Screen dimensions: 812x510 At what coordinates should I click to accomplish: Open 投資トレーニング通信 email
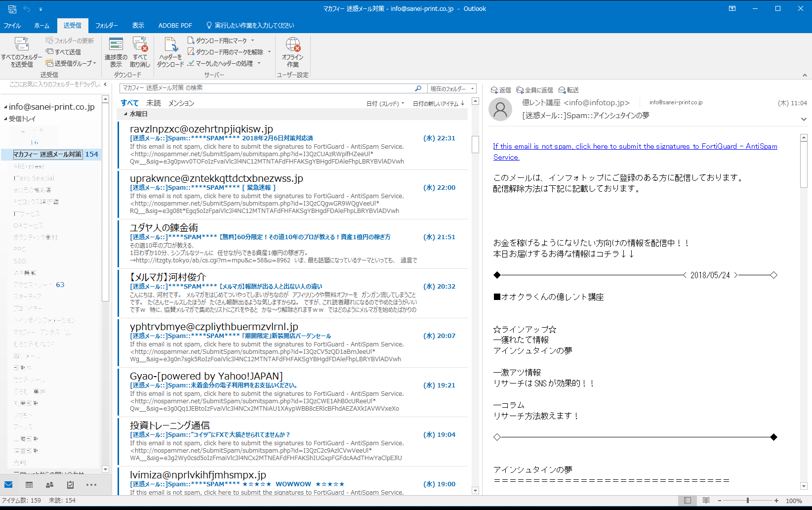[292, 442]
